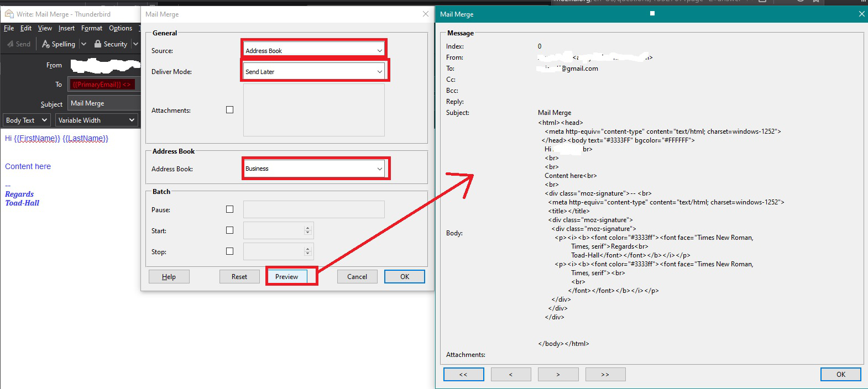Open the View menu
Image resolution: width=868 pixels, height=389 pixels.
click(x=45, y=28)
